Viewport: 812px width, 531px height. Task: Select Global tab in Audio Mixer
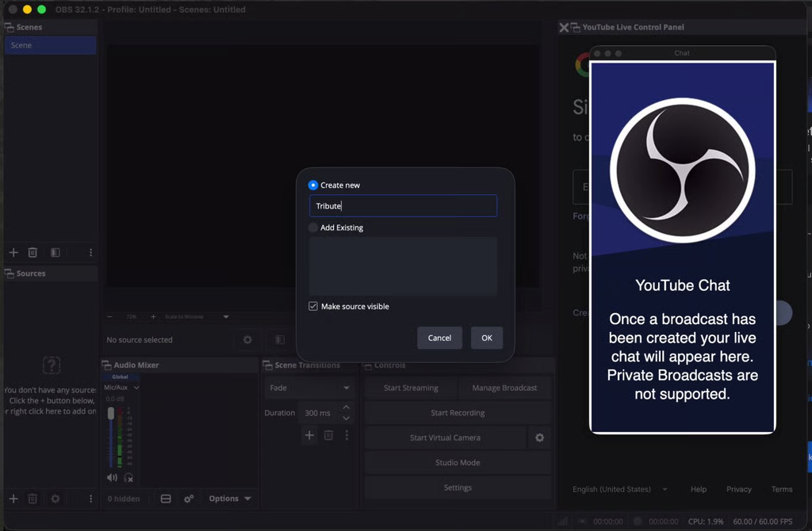tap(121, 376)
